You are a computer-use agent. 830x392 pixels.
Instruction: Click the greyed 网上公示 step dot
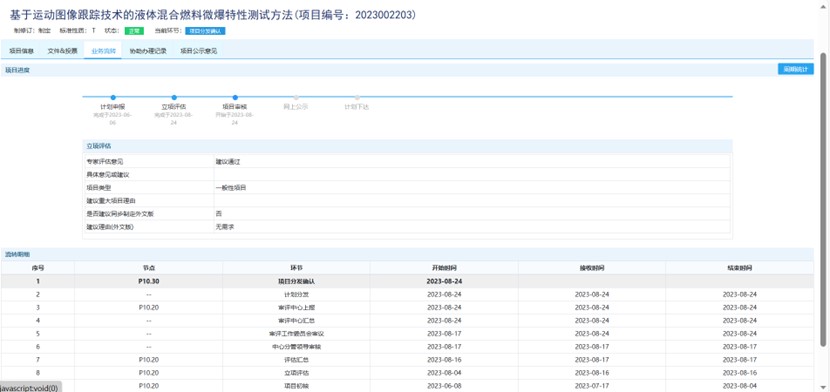tap(296, 97)
